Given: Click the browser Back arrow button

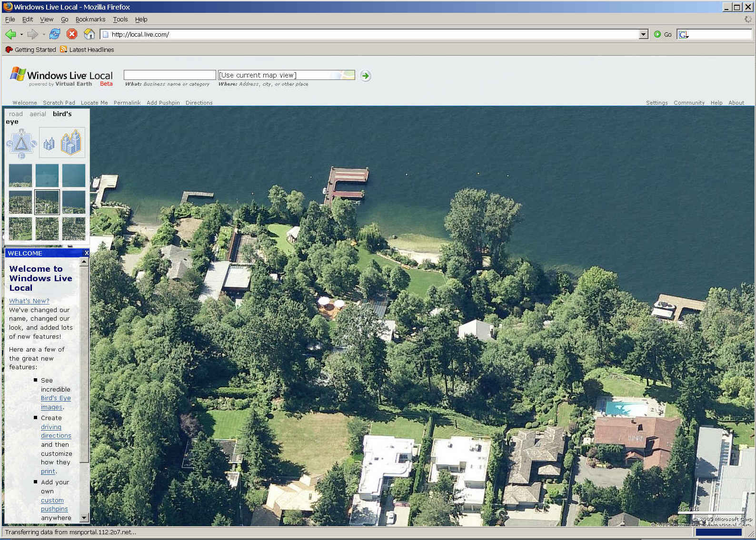Looking at the screenshot, I should point(10,34).
